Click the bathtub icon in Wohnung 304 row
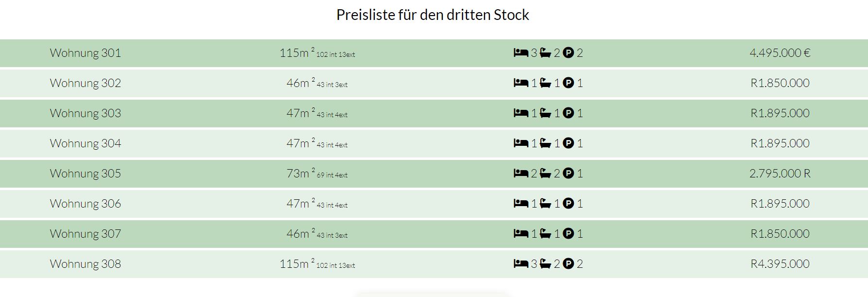The image size is (868, 297). (x=545, y=143)
